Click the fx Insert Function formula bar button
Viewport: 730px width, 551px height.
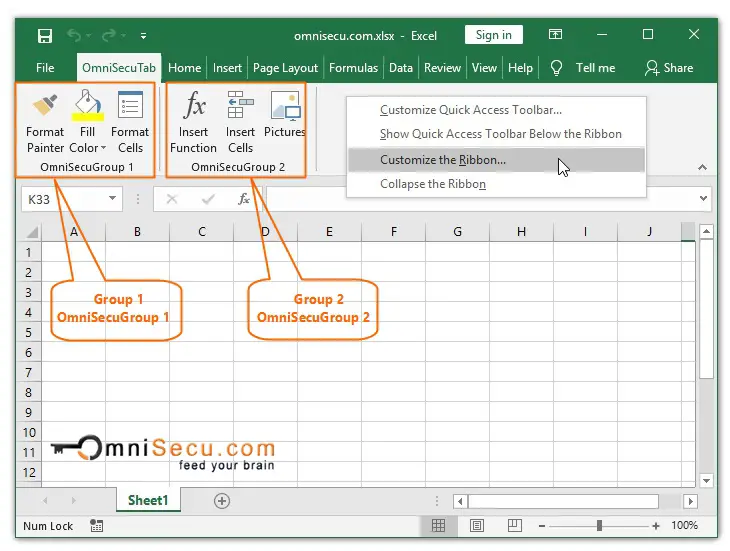click(244, 199)
